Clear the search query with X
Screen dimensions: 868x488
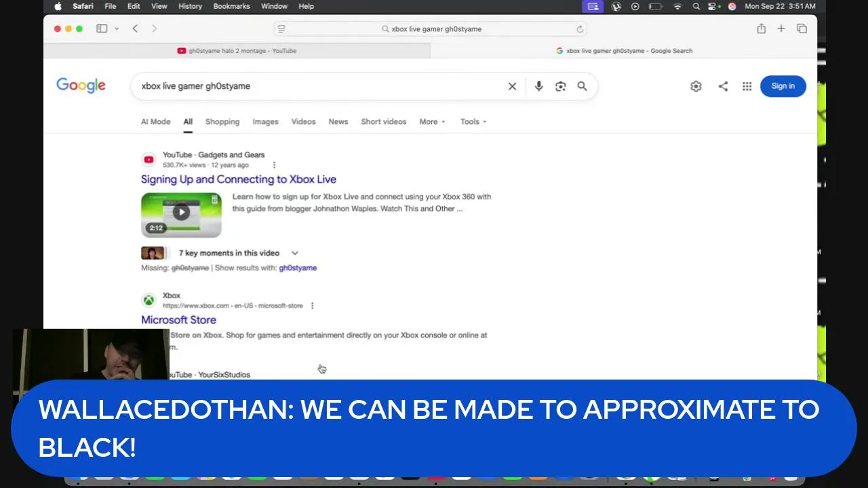click(512, 86)
